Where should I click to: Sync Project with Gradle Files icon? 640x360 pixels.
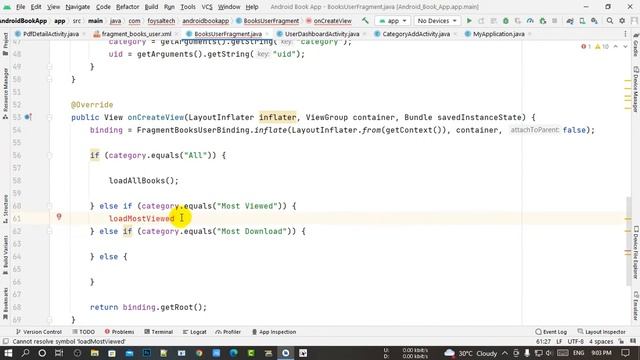570,21
